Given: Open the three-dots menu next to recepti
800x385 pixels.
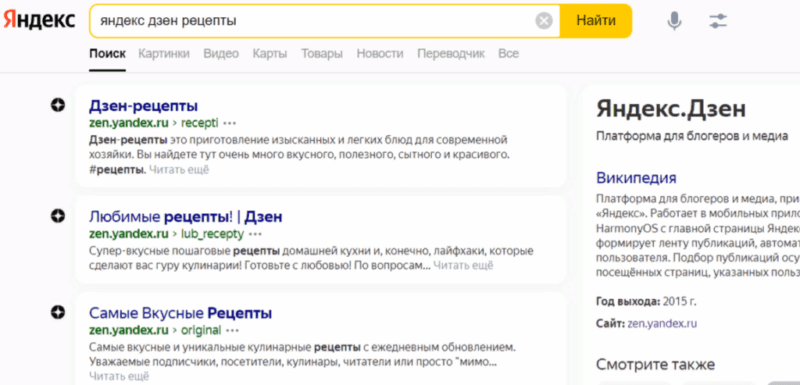Looking at the screenshot, I should click(x=230, y=123).
